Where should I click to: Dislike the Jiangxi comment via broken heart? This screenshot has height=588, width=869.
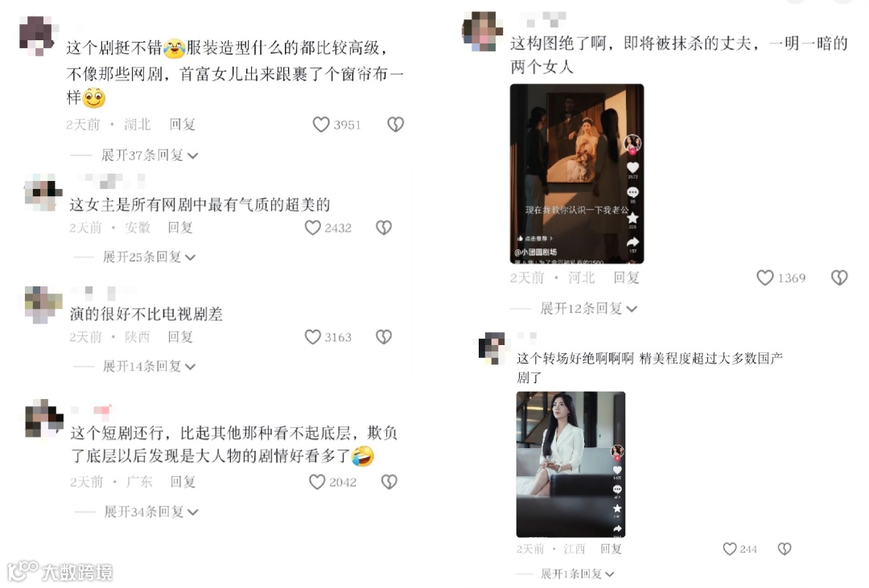(785, 549)
